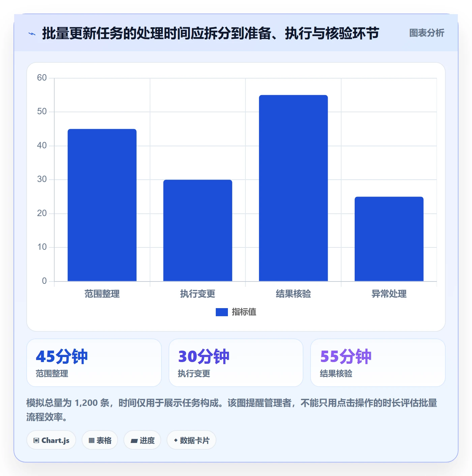Image resolution: width=472 pixels, height=476 pixels.
Task: Click the 30 value on y-axis
Action: click(42, 179)
